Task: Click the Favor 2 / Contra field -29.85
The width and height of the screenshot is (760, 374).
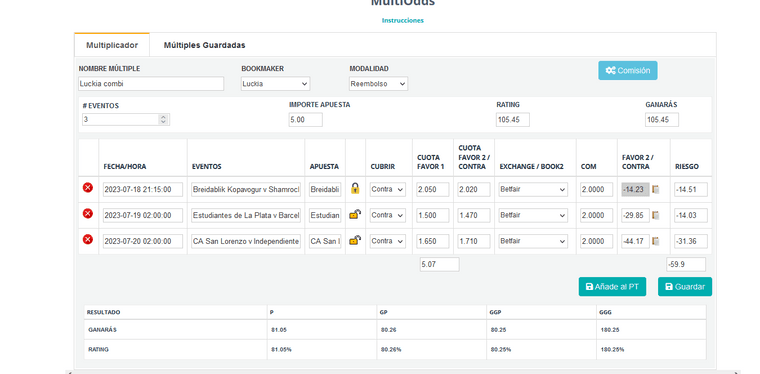Action: 635,215
